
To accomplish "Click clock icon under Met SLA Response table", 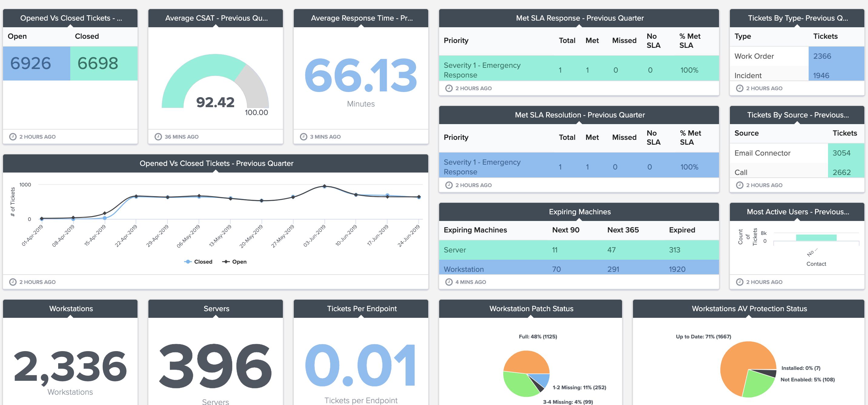I will (449, 88).
